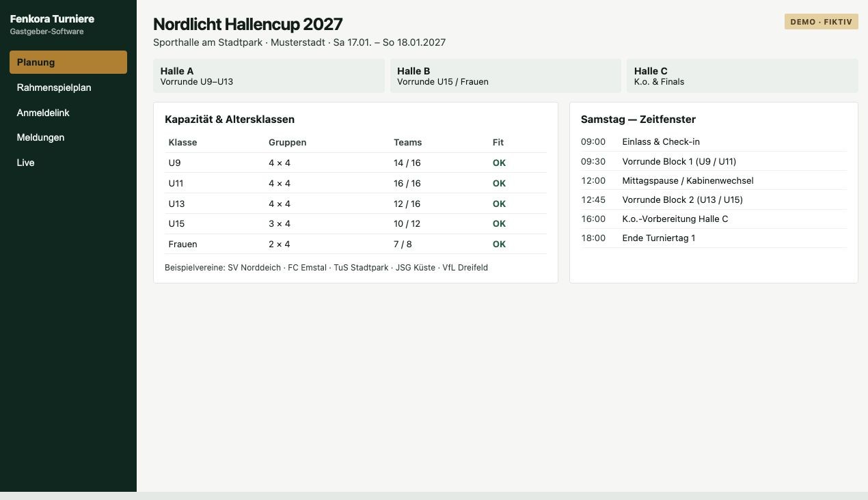Image resolution: width=868 pixels, height=500 pixels.
Task: Click the Klasse column header
Action: coord(182,143)
